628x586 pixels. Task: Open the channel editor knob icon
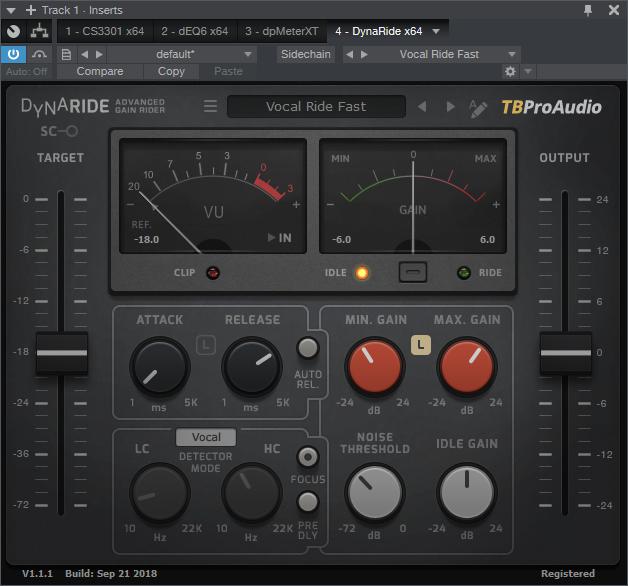[13, 31]
